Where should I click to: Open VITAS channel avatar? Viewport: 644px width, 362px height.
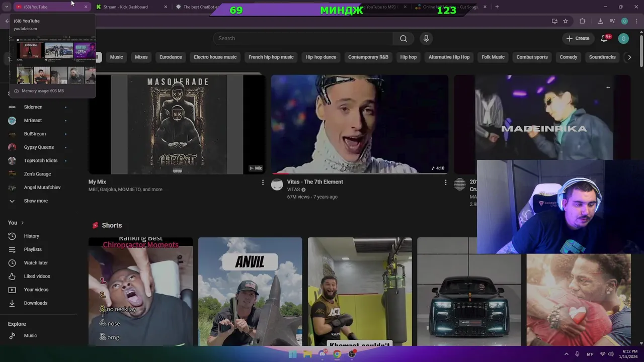(277, 185)
